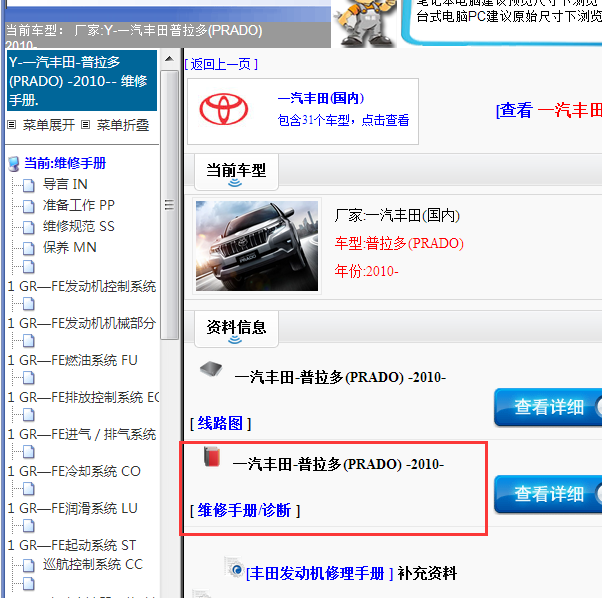Click the 厂家:一汽丰田(国内) text
This screenshot has width=602, height=598.
click(x=397, y=215)
